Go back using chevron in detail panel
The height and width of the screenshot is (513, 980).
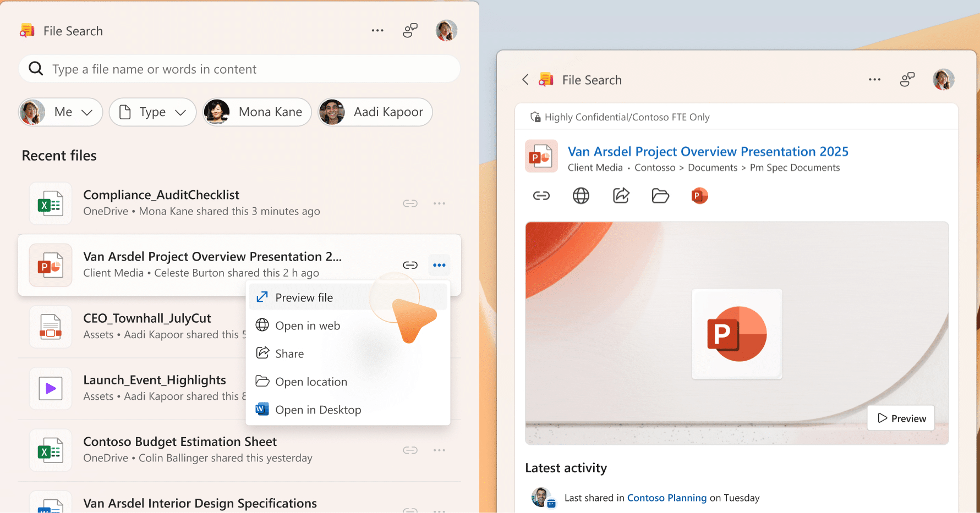(525, 80)
